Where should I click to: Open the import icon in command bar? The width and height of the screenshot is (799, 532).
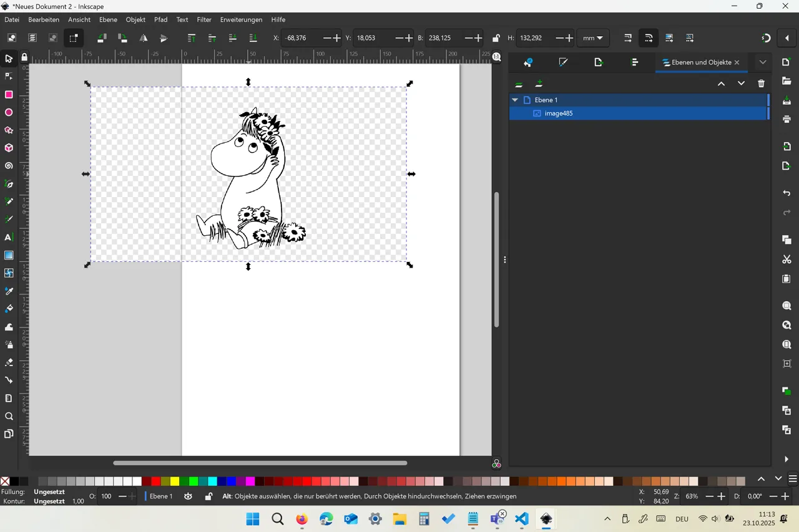point(787,147)
